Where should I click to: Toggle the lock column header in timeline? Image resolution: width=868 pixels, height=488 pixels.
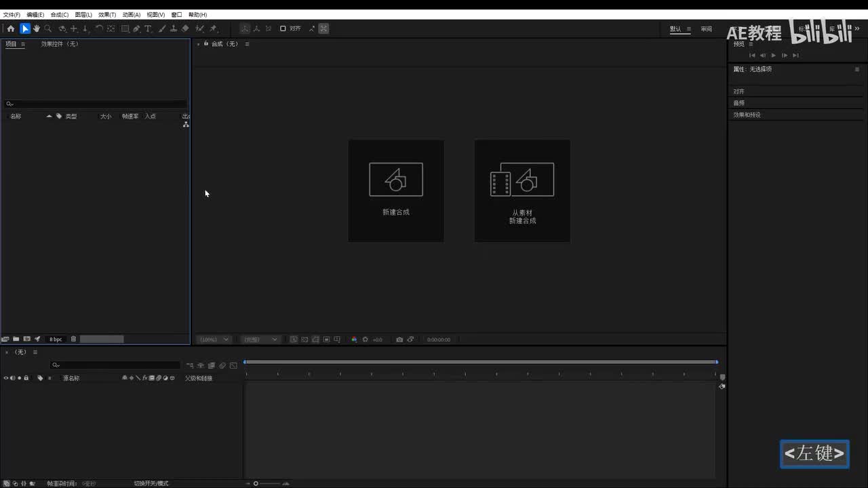[26, 378]
